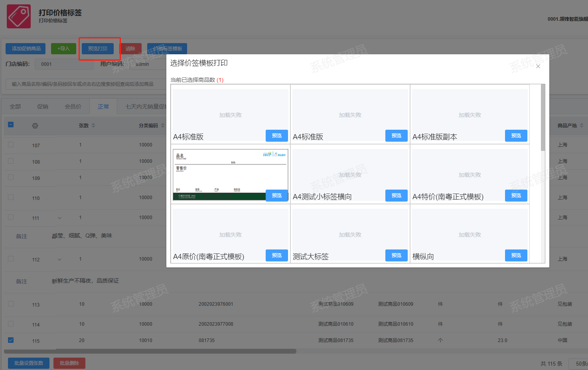The height and width of the screenshot is (370, 588).
Task: Collapse the expanded details of row 112
Action: tap(60, 259)
